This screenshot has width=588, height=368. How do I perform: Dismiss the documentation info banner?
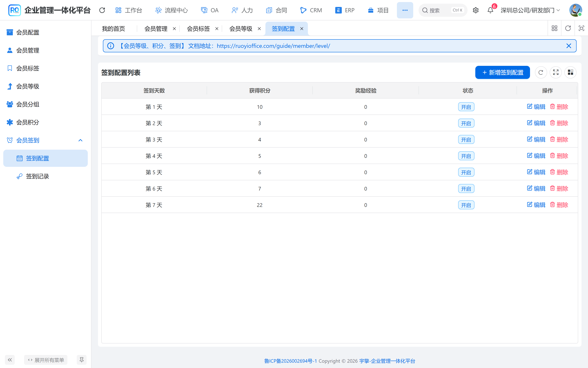[569, 46]
